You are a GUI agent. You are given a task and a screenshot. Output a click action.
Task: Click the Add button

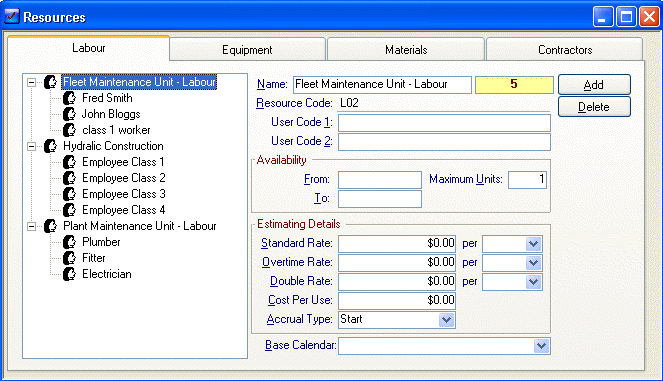[x=594, y=85]
